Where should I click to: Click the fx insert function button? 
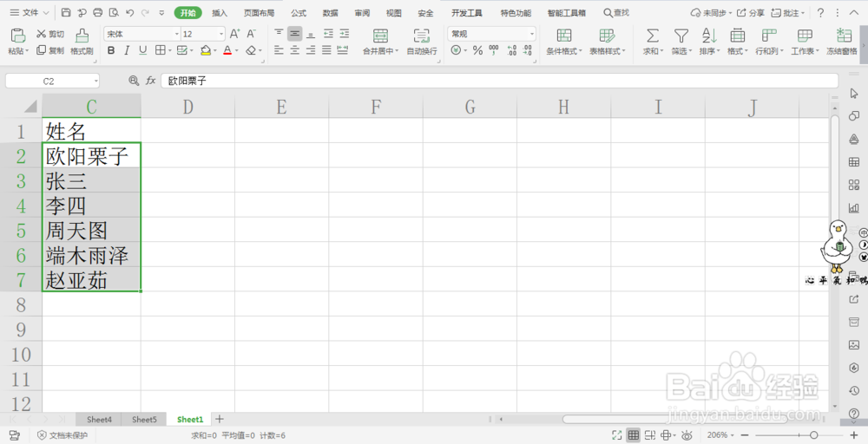150,81
